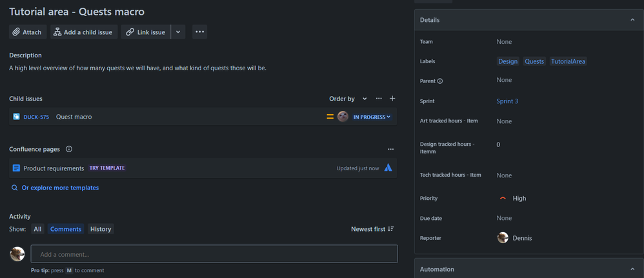Viewport: 644px width, 278px height.
Task: Open the DUCK-575 issue link
Action: click(x=36, y=117)
